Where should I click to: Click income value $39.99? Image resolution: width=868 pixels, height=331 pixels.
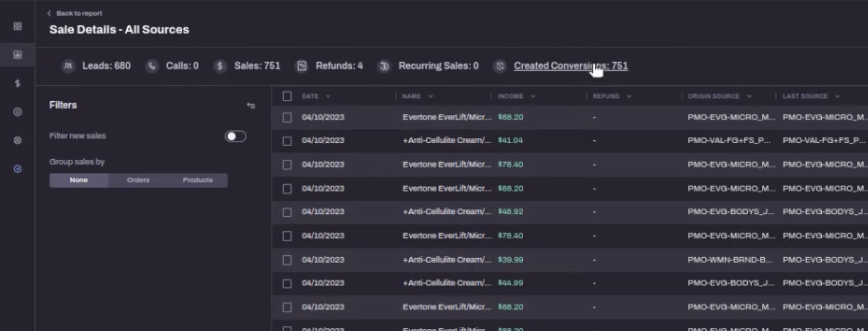[510, 260]
